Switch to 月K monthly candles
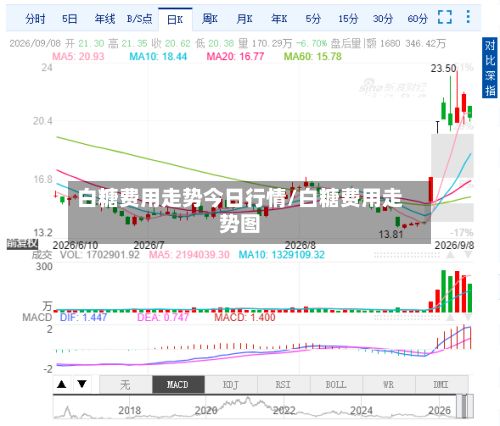The image size is (500, 426). point(244,19)
